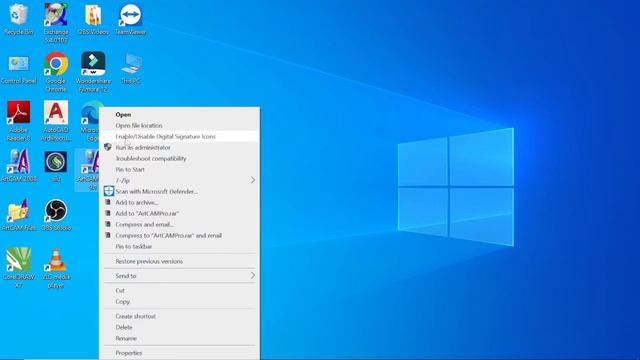Select the VLC media player shortcut
The image size is (640, 360).
pyautogui.click(x=56, y=260)
